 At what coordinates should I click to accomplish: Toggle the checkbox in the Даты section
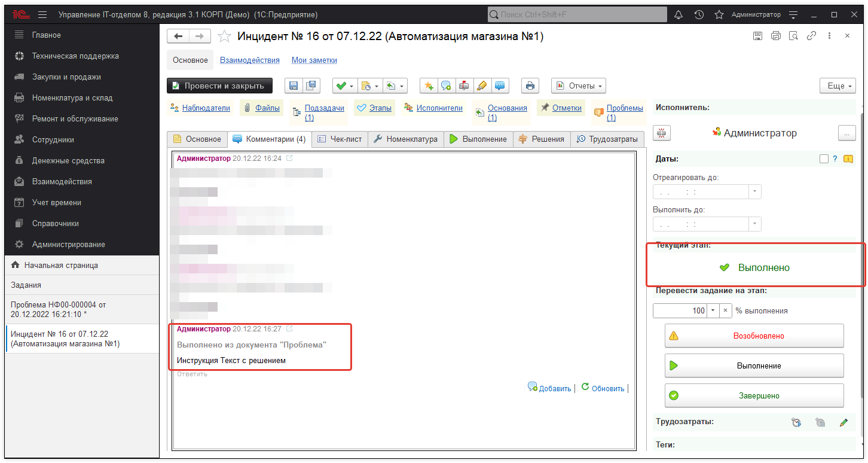pos(824,159)
